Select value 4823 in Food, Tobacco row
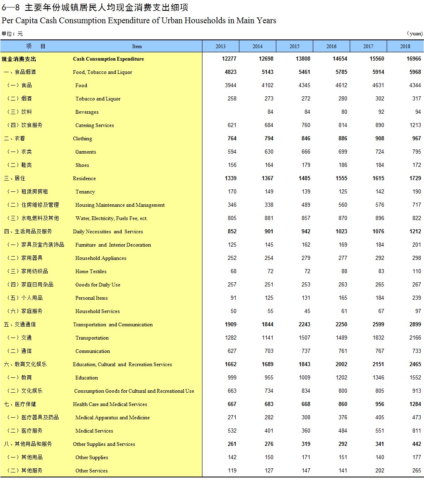The image size is (424, 504). coord(231,72)
